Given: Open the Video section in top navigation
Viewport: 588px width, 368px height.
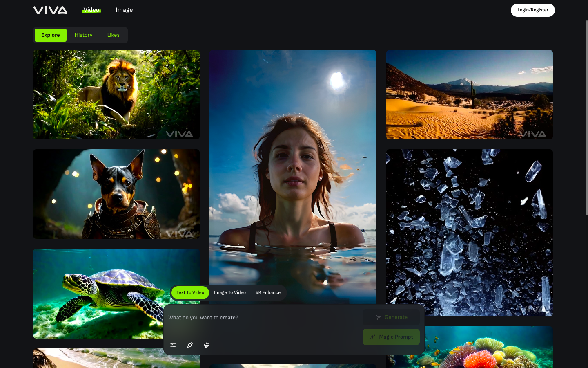Looking at the screenshot, I should (91, 10).
